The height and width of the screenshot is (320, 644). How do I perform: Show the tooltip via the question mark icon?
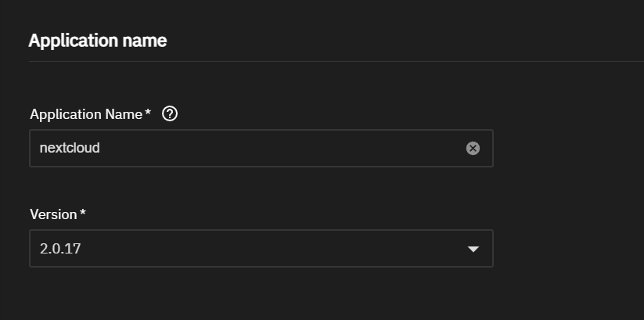pos(170,114)
